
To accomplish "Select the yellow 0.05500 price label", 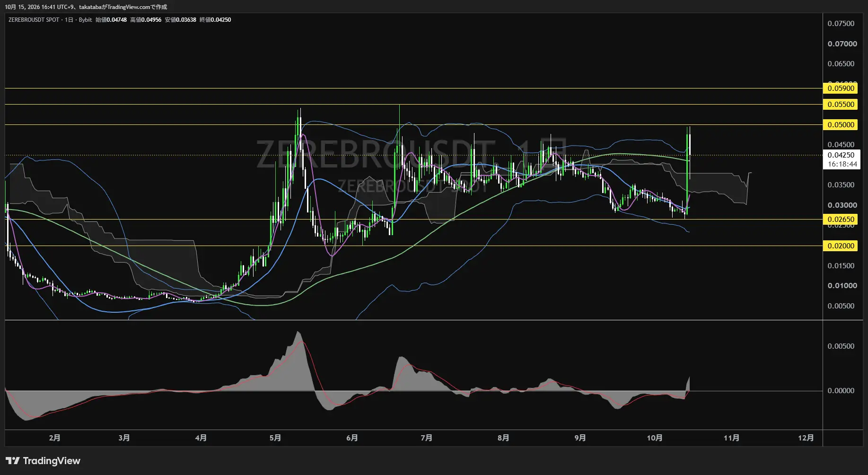I will [841, 105].
